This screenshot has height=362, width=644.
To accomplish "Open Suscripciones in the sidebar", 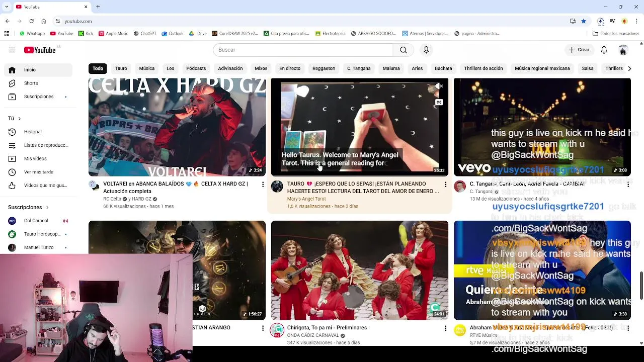I will click(38, 97).
